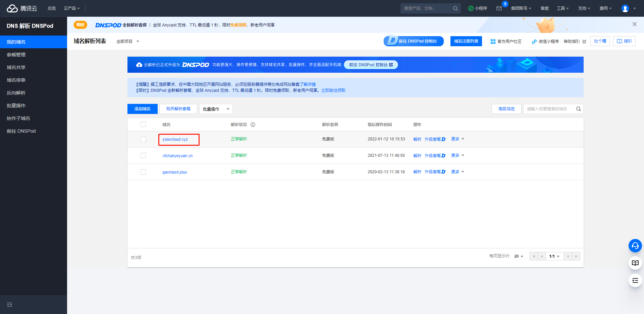Open the 1/1 page selector
The width and height of the screenshot is (644, 314).
[555, 256]
